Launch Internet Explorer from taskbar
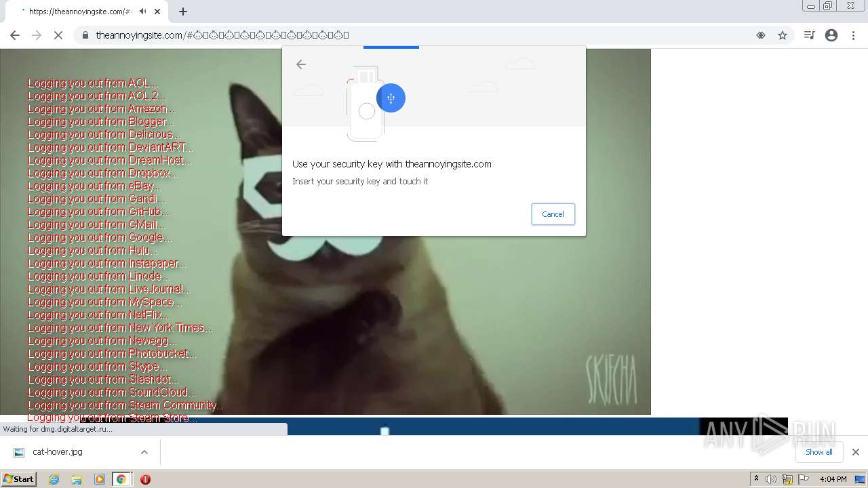Viewport: 868px width, 488px height. (x=54, y=479)
